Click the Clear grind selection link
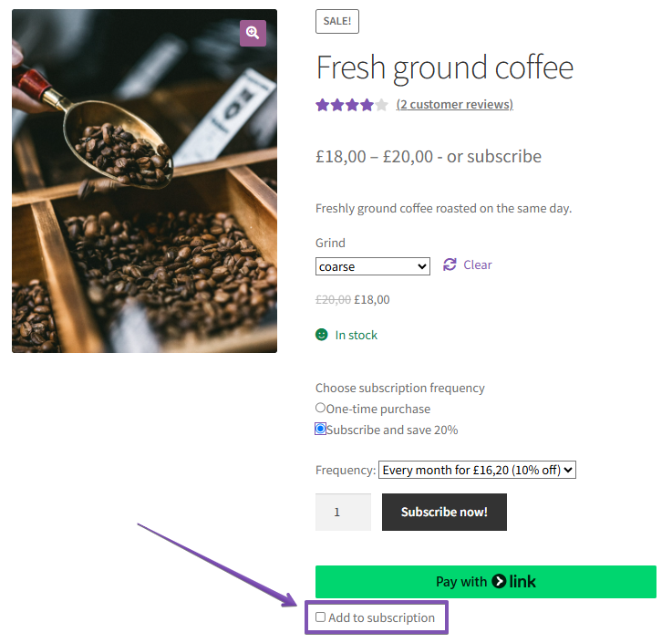672x643 pixels. point(477,264)
